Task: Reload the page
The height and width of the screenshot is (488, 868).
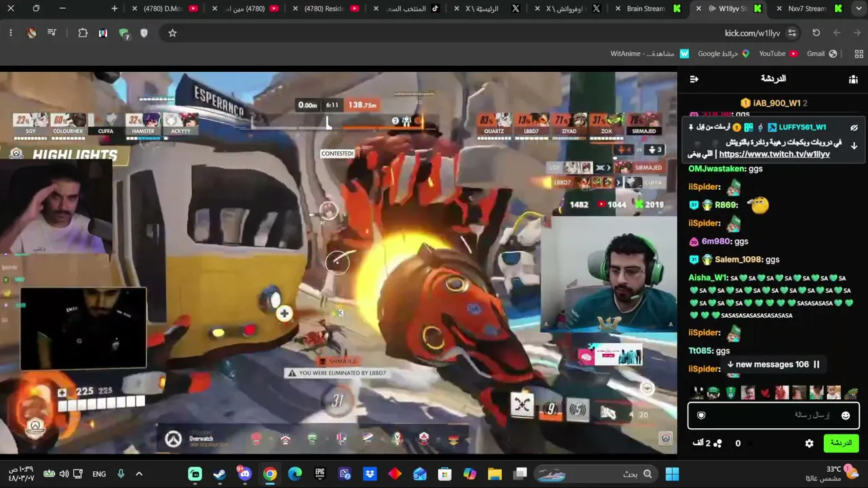Action: pos(816,33)
